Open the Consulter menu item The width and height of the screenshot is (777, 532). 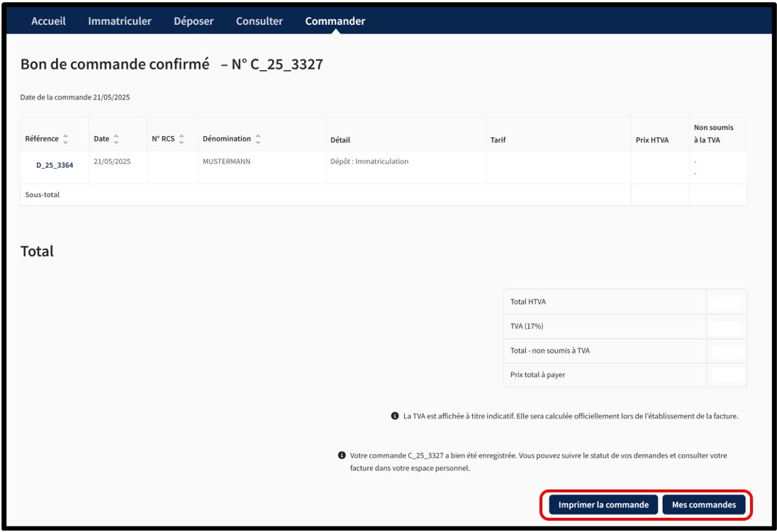[259, 21]
